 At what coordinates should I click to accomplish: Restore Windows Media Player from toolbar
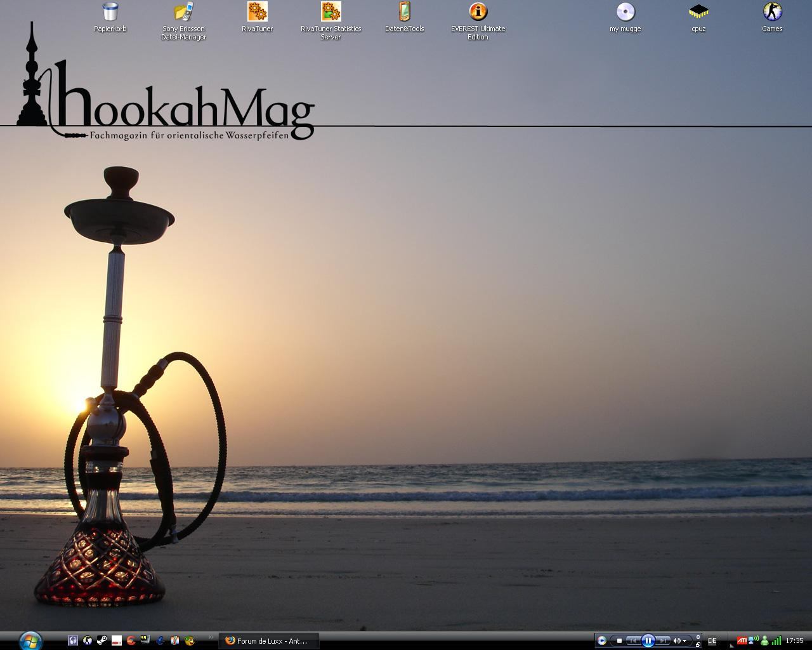pos(698,644)
